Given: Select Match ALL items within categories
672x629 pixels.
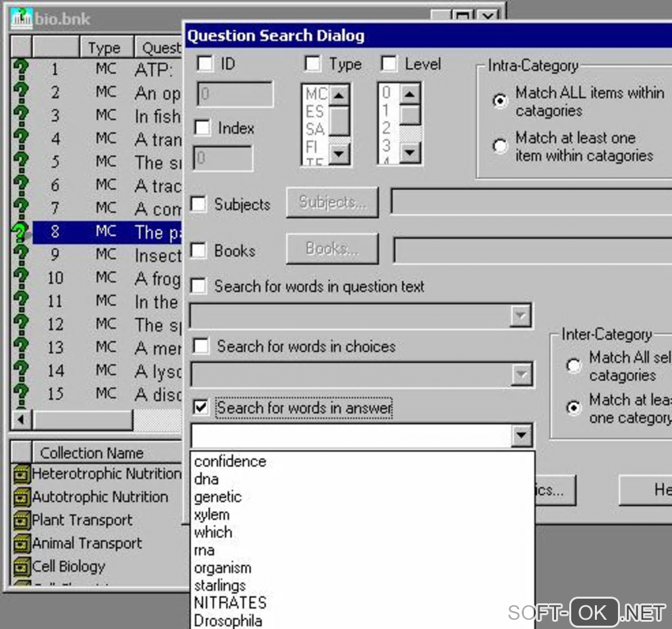Looking at the screenshot, I should 499,101.
